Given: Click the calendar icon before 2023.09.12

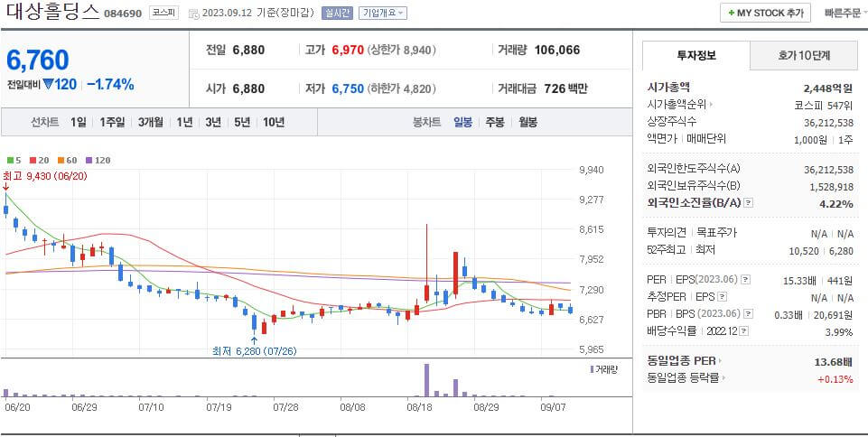Looking at the screenshot, I should tap(193, 13).
